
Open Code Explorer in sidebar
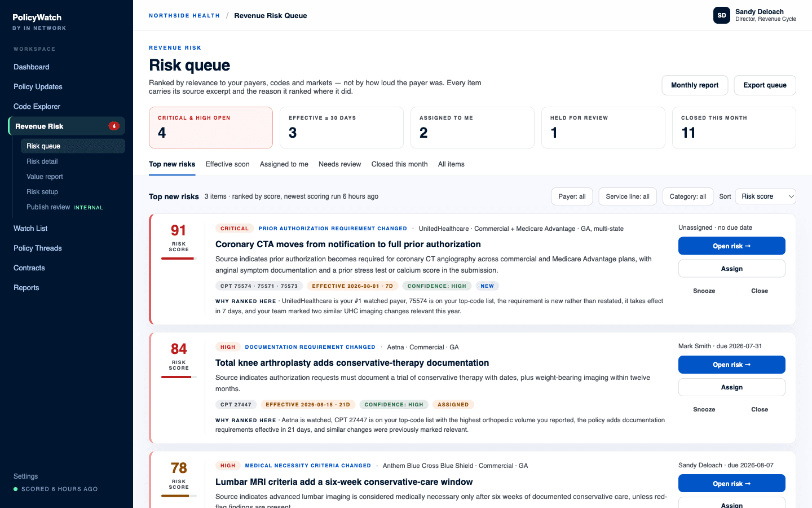[x=37, y=106]
